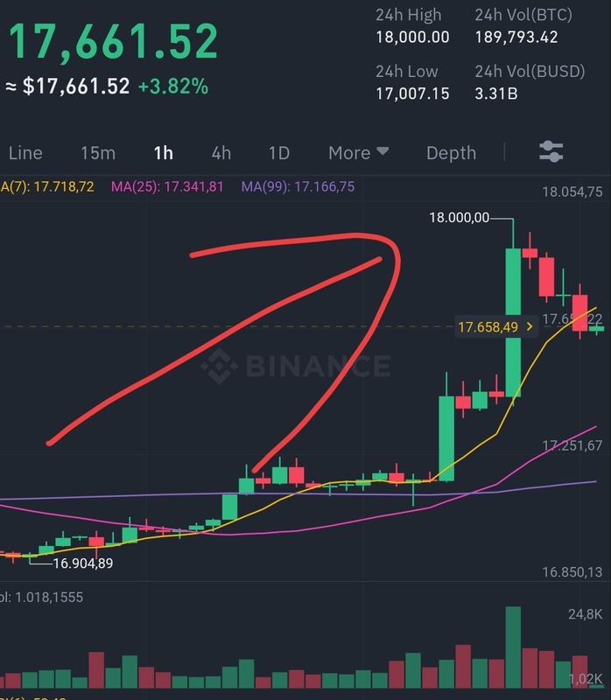Click the 18.000,00 high marker label
The height and width of the screenshot is (700, 611).
[460, 218]
